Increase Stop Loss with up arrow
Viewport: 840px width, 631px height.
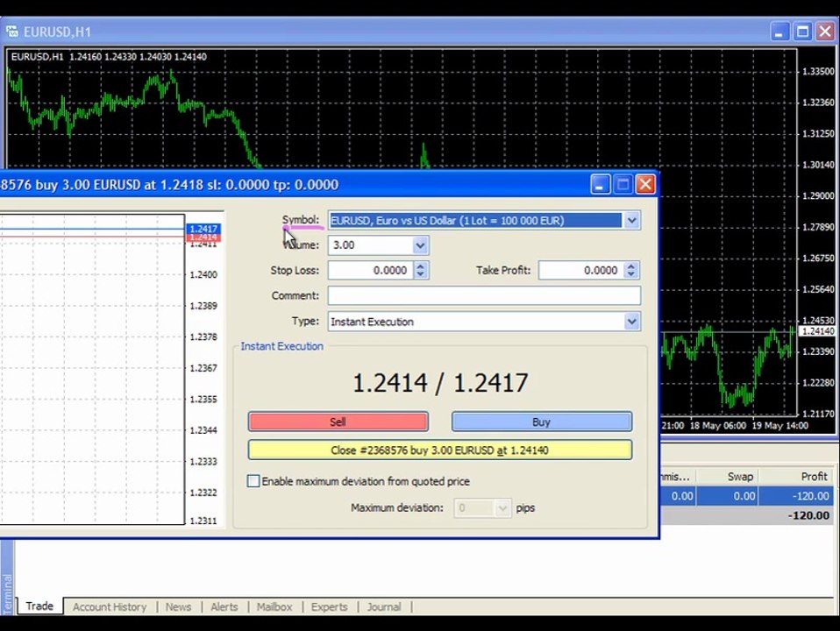tap(421, 266)
